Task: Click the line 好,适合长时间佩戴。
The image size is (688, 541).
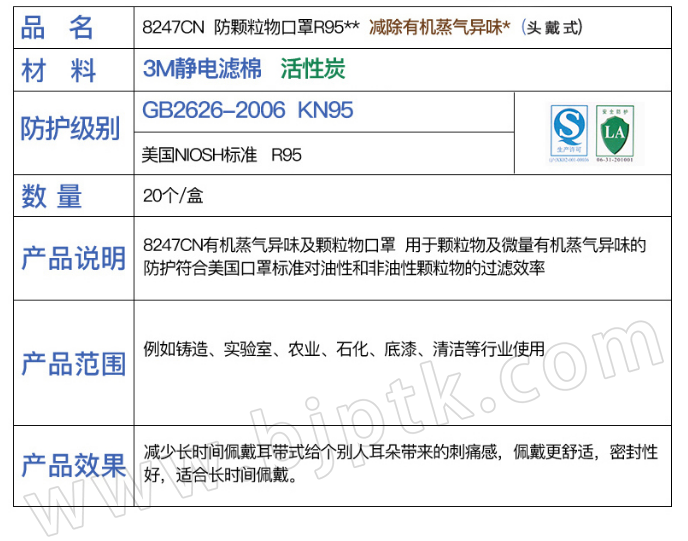Action: (x=220, y=474)
